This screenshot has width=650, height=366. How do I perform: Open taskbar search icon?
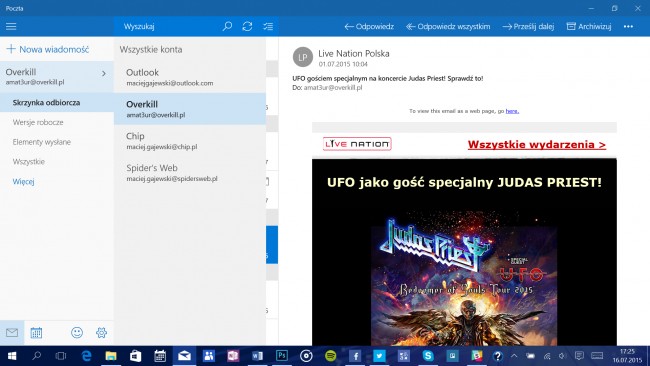coord(36,356)
